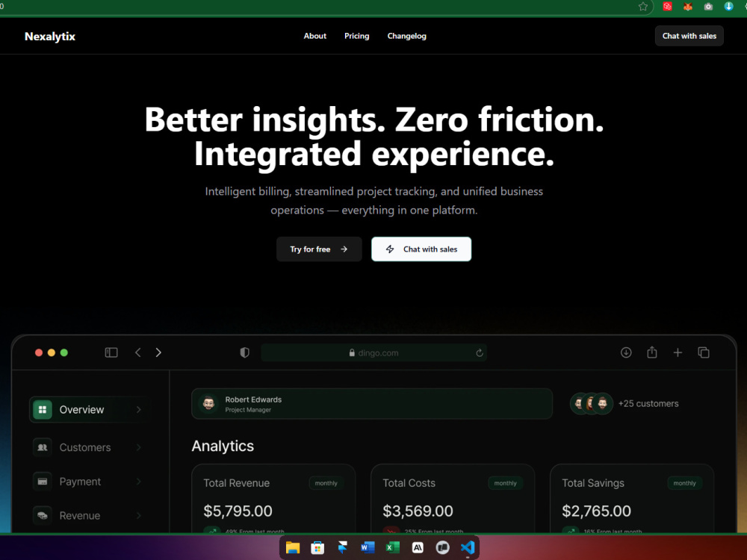Click the camera screenshot extension icon
Screen dimensions: 747x560
pos(708,7)
